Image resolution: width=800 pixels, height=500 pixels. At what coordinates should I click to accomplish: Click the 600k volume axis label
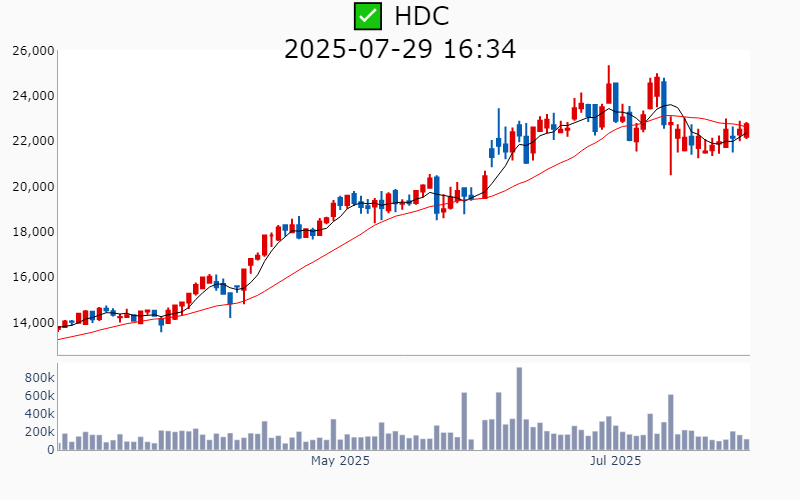point(40,395)
